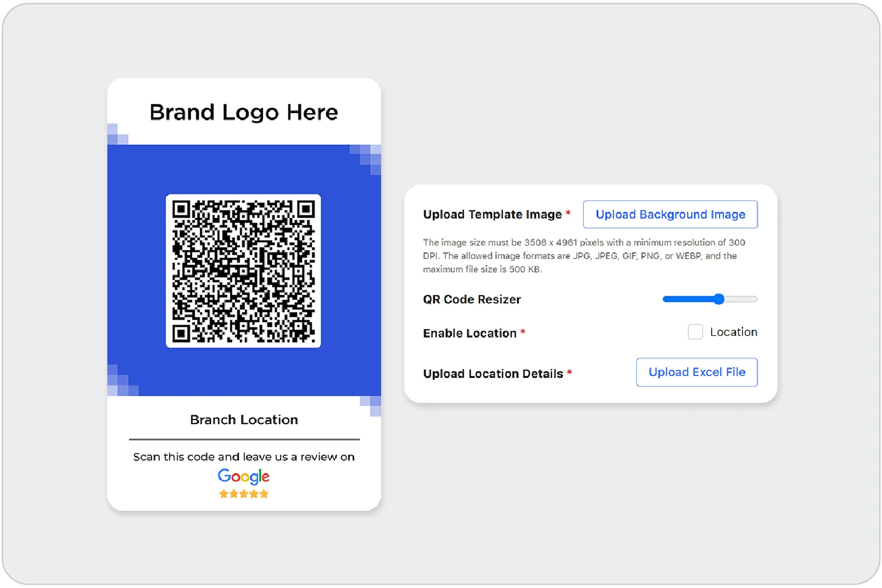Click the QR Code Resizer label
The width and height of the screenshot is (882, 588).
pos(471,300)
